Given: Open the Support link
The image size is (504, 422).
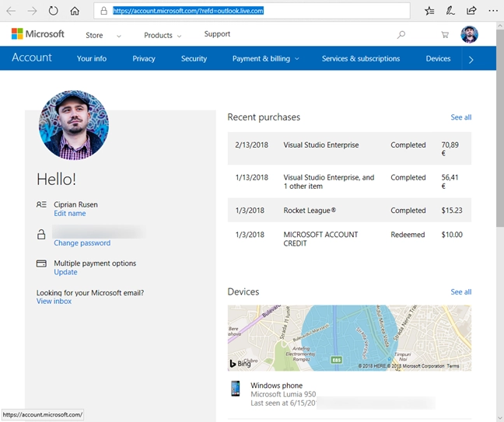Looking at the screenshot, I should point(217,34).
